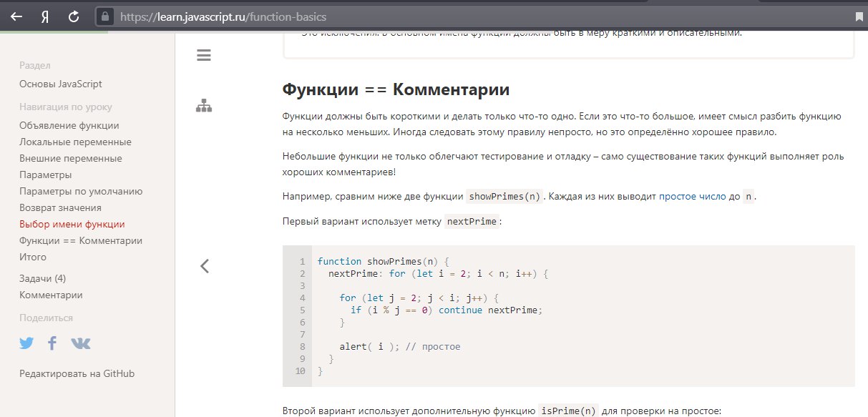Click the padlock site security icon

[105, 16]
